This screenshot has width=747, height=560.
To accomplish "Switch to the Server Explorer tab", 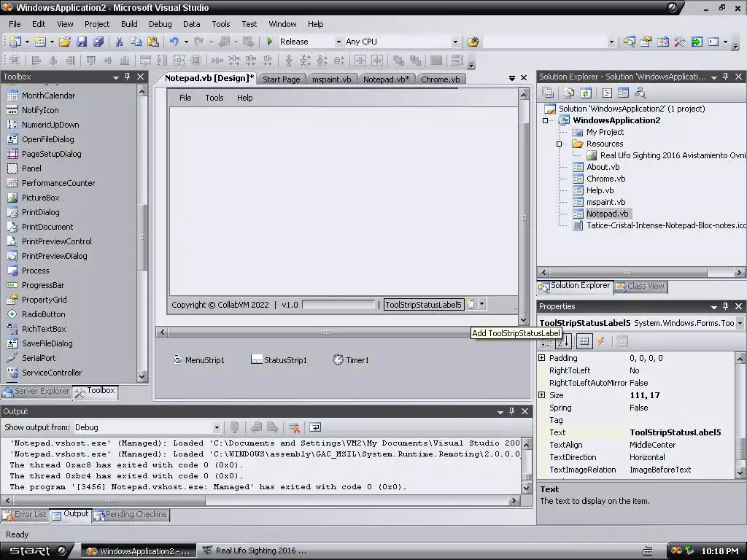I will [x=36, y=392].
